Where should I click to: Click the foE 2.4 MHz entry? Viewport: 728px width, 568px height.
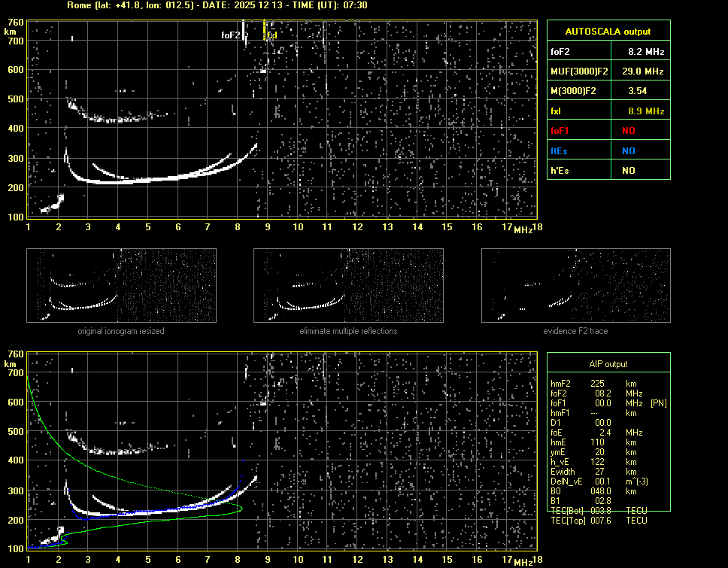pos(594,433)
